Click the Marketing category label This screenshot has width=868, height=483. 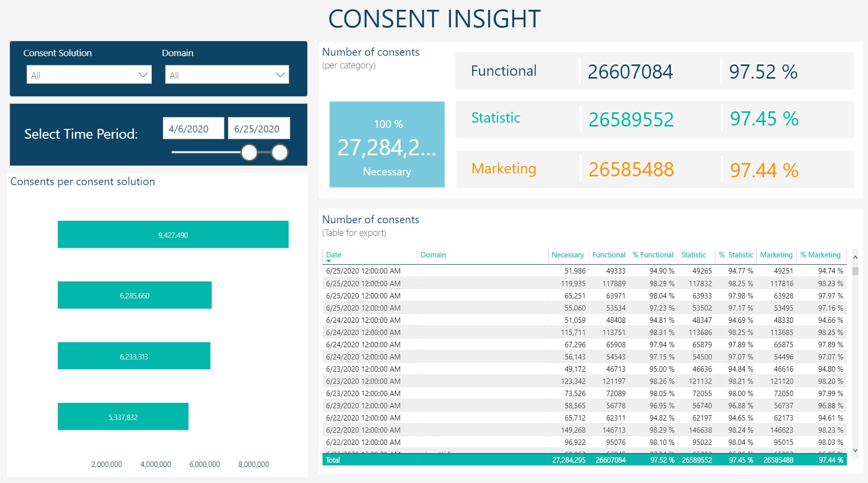pyautogui.click(x=504, y=168)
